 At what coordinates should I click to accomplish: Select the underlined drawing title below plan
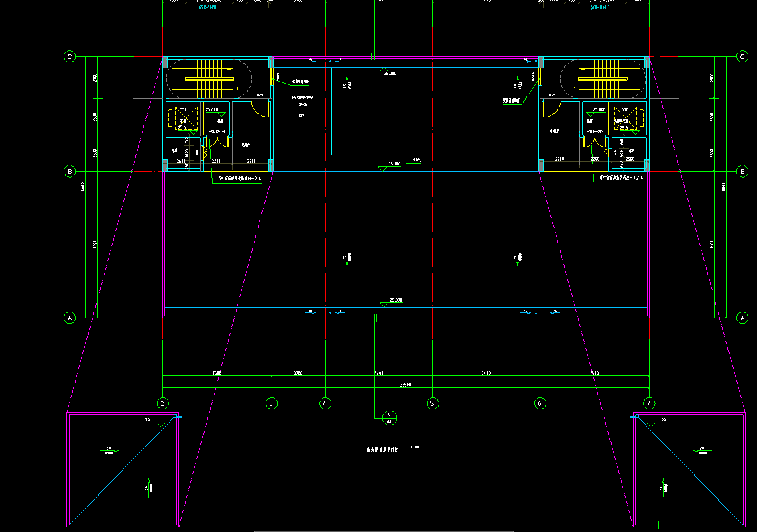click(x=382, y=451)
